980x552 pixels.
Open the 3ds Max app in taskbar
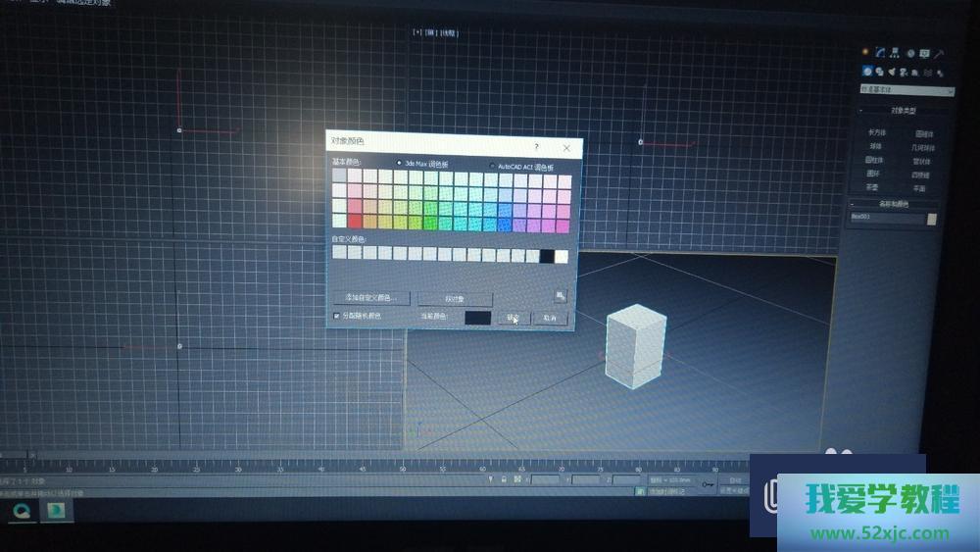click(x=58, y=510)
